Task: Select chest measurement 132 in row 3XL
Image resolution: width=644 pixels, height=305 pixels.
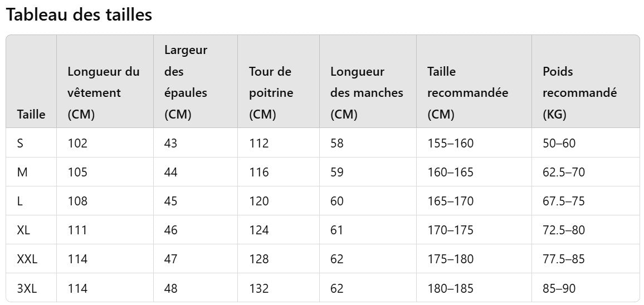Action: pyautogui.click(x=259, y=288)
